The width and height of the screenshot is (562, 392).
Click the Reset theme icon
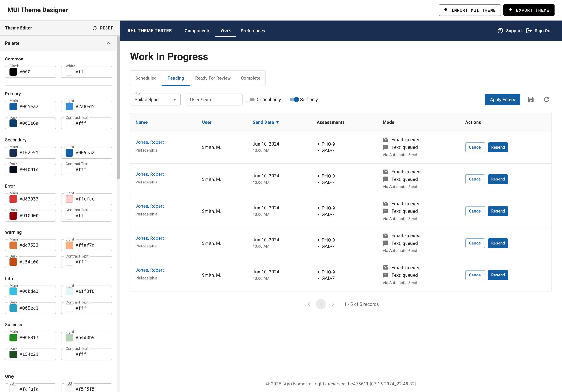pyautogui.click(x=95, y=28)
